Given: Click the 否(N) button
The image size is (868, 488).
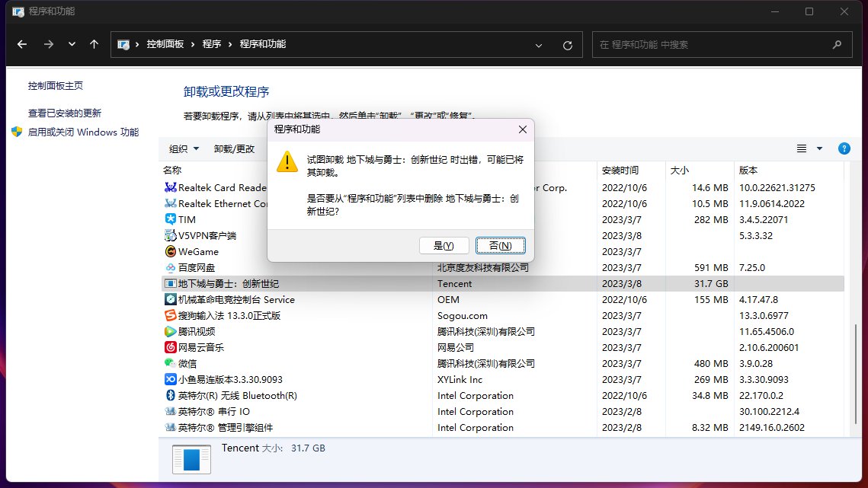Looking at the screenshot, I should pyautogui.click(x=501, y=245).
